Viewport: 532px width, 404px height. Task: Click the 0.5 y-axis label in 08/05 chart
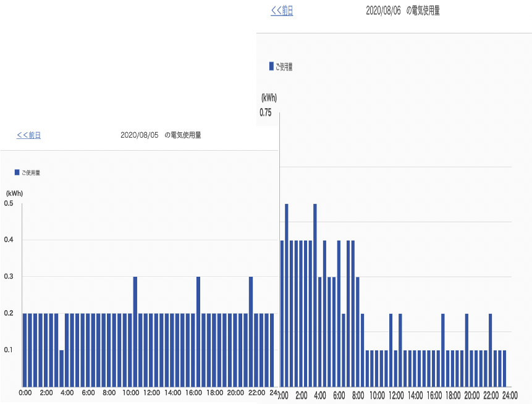9,203
